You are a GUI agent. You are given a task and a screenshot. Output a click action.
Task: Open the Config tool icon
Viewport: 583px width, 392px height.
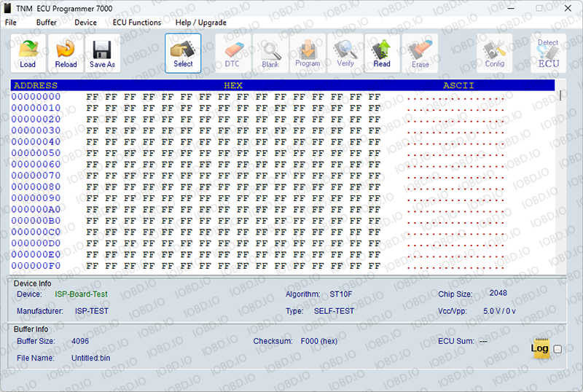click(495, 52)
